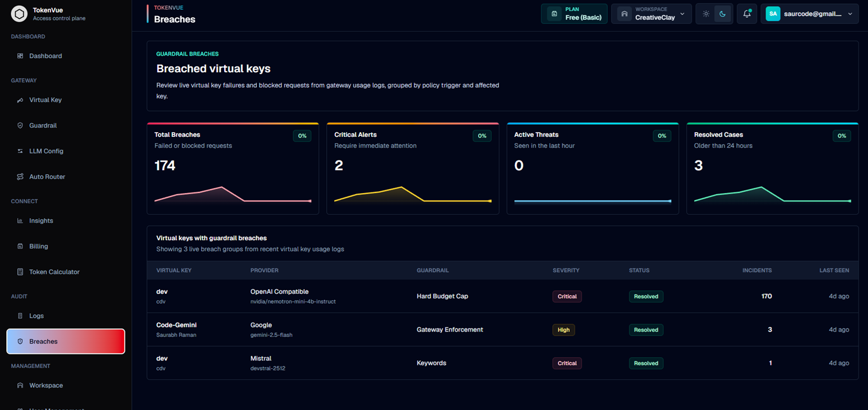Click the workspace icon beside CreativeClay

pos(624,14)
